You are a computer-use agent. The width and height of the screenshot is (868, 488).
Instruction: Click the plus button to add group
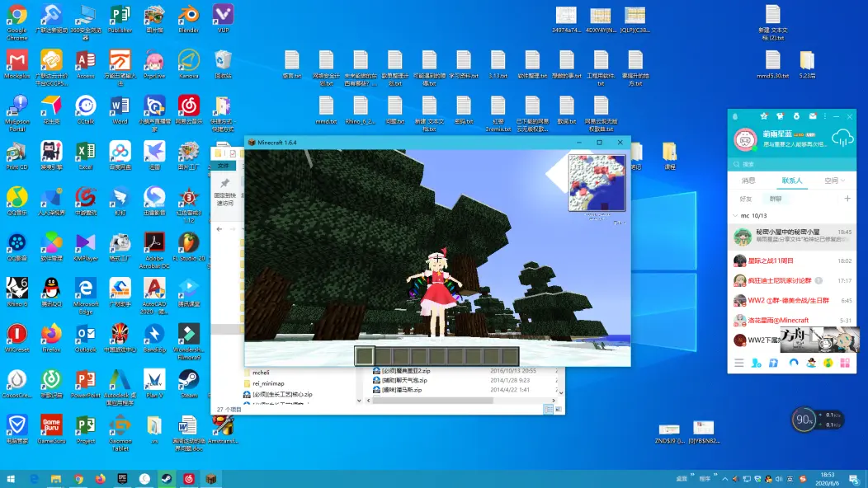pos(847,199)
